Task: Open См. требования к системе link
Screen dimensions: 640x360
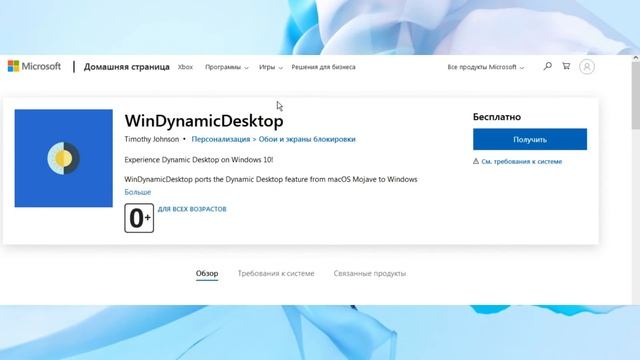Action: (522, 162)
